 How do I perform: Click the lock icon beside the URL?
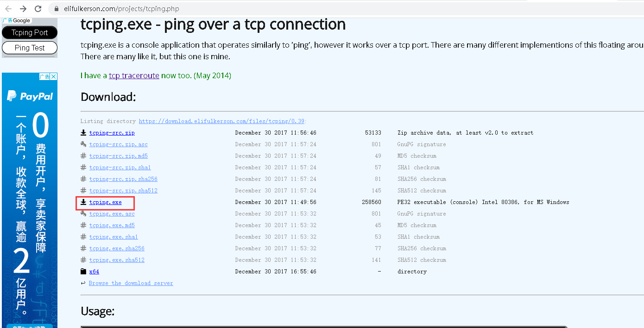[x=57, y=9]
